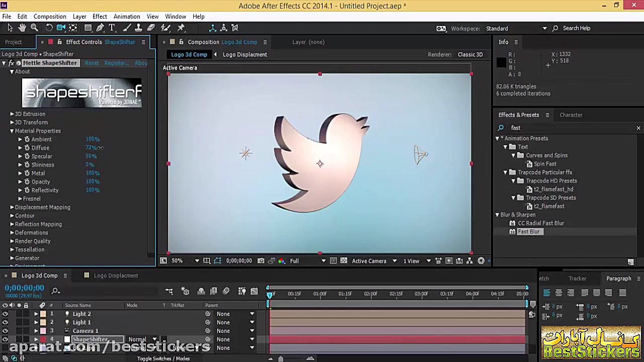644x362 pixels.
Task: Click Reset for Mettle ShapeShifter effect
Action: coord(92,63)
